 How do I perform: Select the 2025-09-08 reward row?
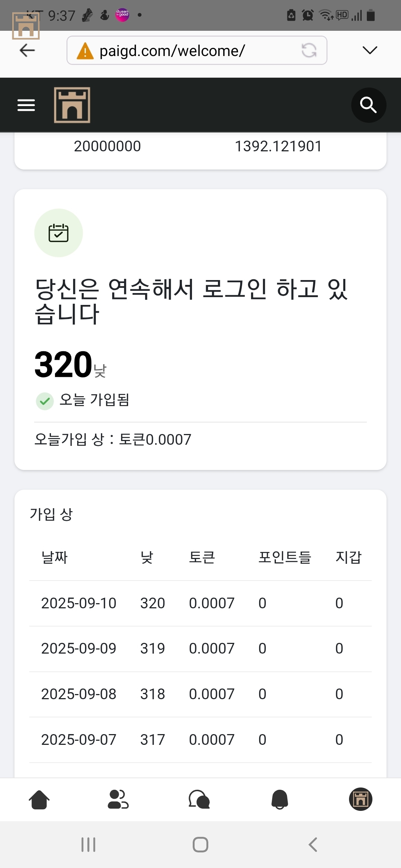(x=200, y=694)
